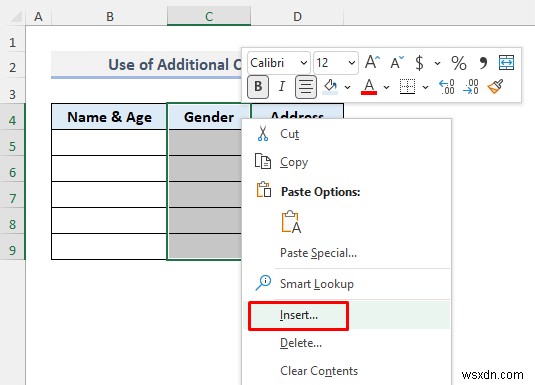Expand the Fill Color dropdown arrow
The width and height of the screenshot is (535, 385).
pyautogui.click(x=347, y=87)
